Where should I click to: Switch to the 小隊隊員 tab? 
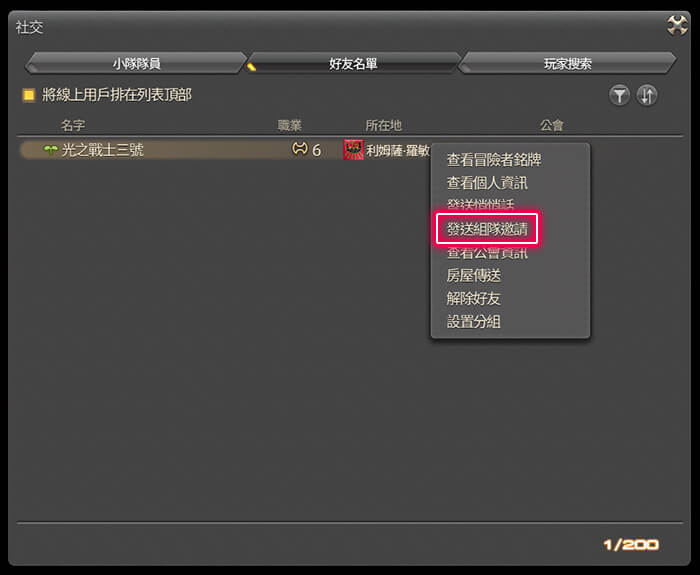136,63
